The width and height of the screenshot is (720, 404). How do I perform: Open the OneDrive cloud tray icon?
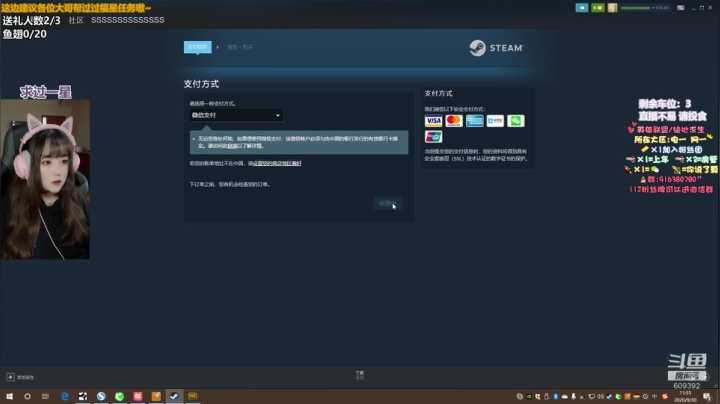(x=565, y=397)
